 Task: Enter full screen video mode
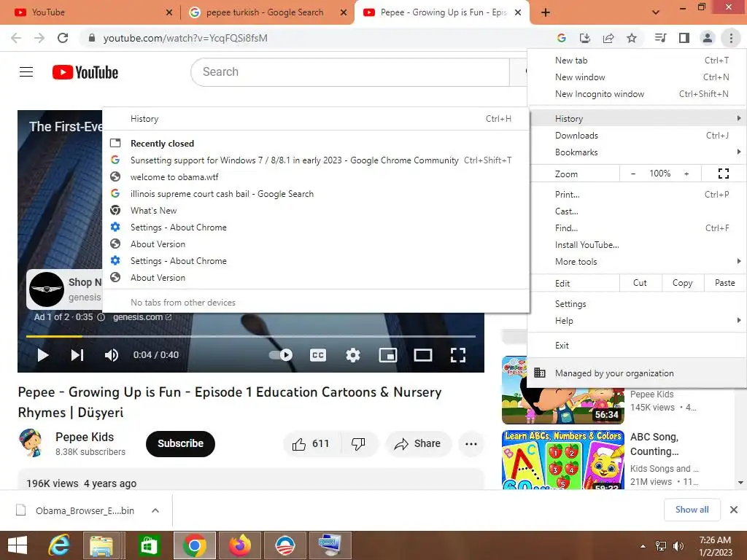(x=458, y=355)
